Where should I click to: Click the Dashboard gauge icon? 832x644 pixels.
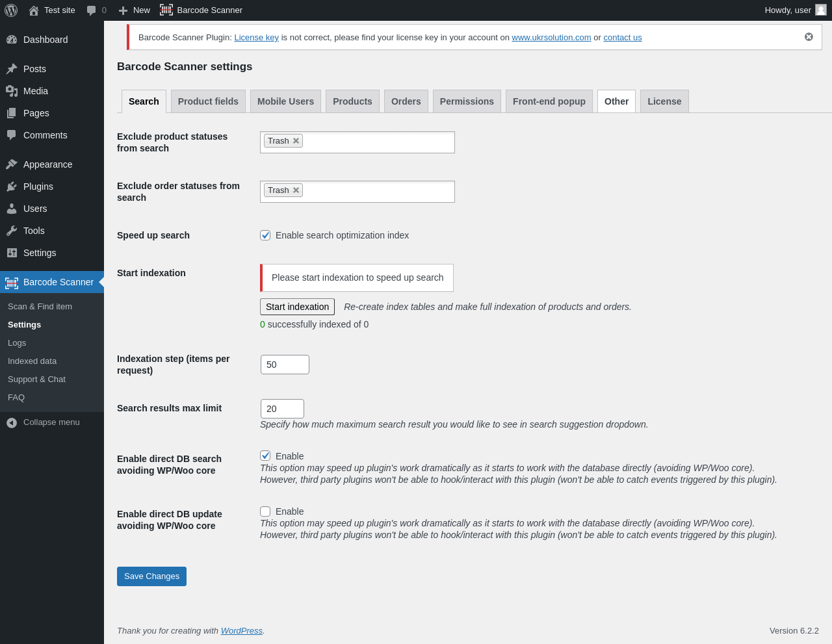12,40
